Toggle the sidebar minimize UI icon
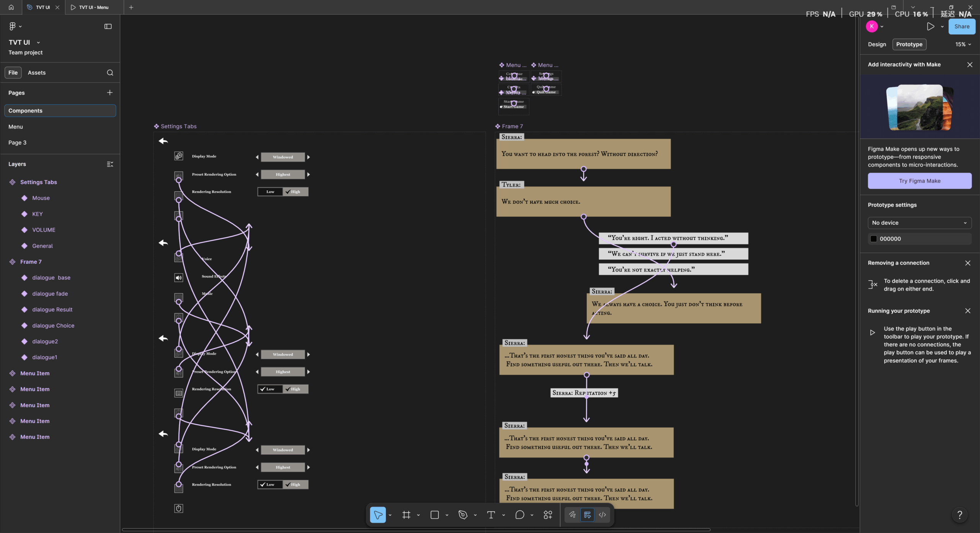 pos(108,26)
